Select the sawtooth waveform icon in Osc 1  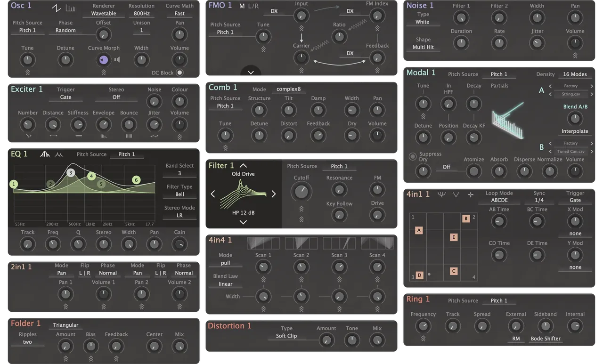click(x=57, y=8)
